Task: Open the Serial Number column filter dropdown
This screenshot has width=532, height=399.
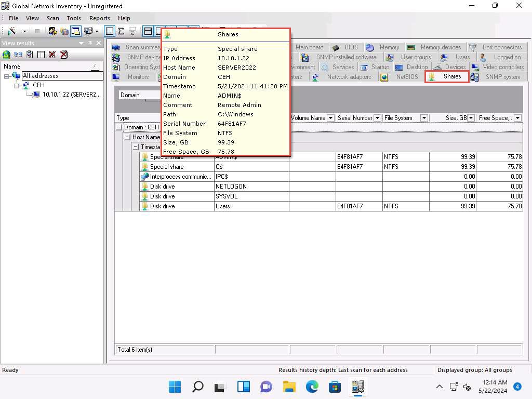Action: tap(377, 118)
